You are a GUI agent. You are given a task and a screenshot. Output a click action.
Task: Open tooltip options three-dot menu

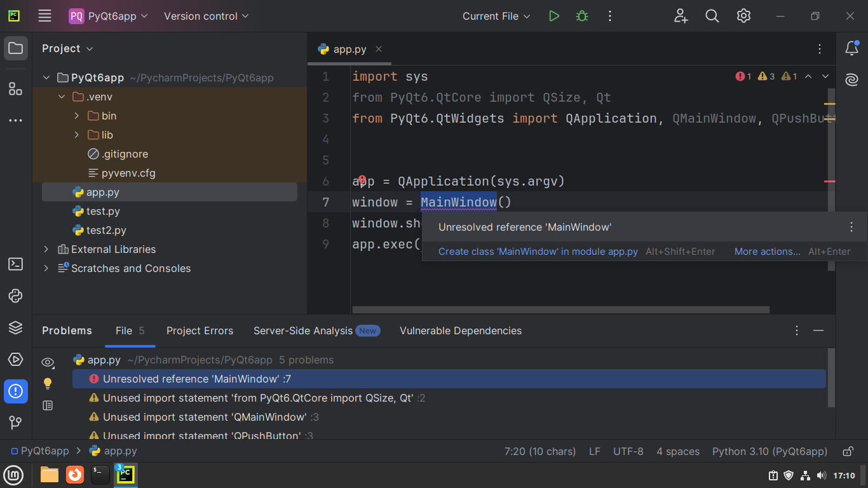coord(851,227)
